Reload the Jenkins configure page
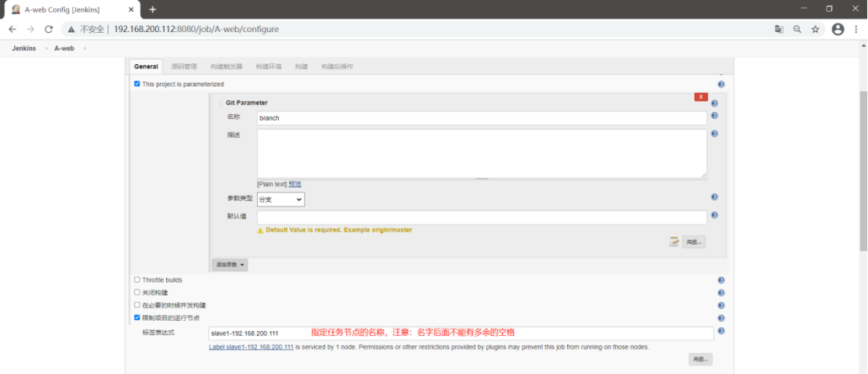 click(49, 29)
